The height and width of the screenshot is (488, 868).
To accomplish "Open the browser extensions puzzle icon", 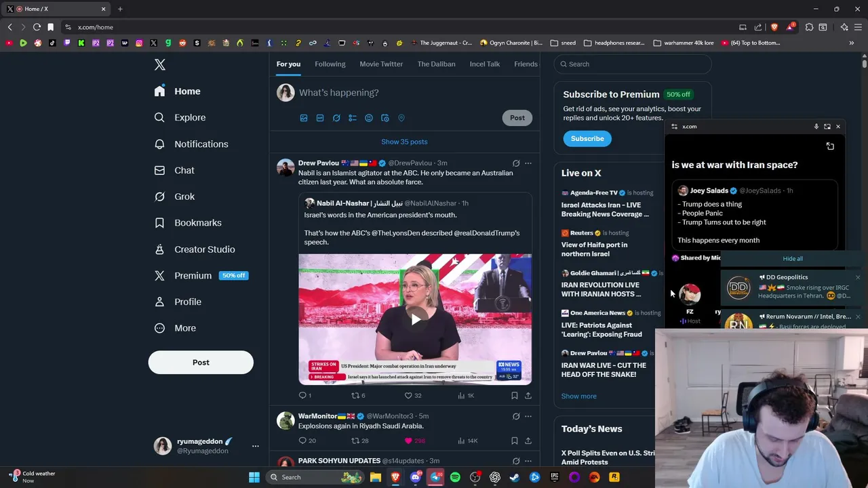I will 809,27.
